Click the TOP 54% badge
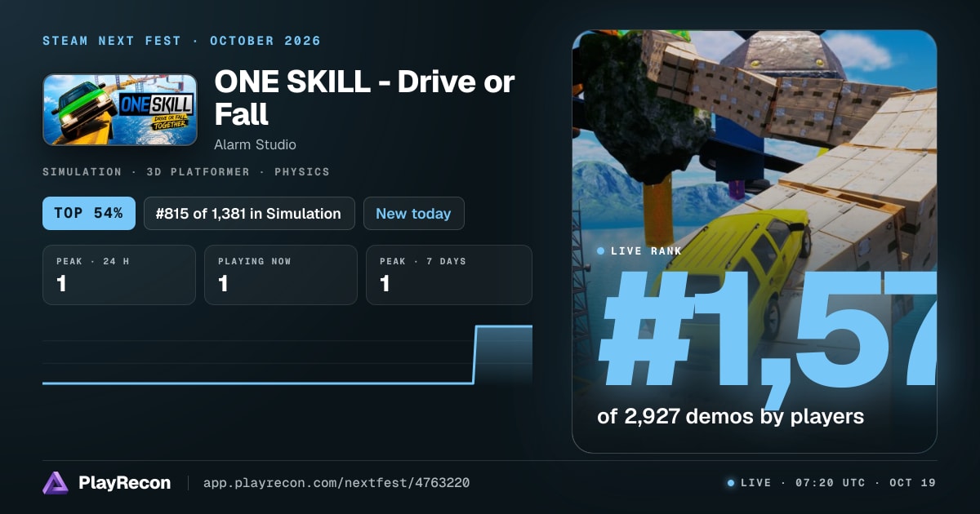The height and width of the screenshot is (514, 980). tap(88, 214)
